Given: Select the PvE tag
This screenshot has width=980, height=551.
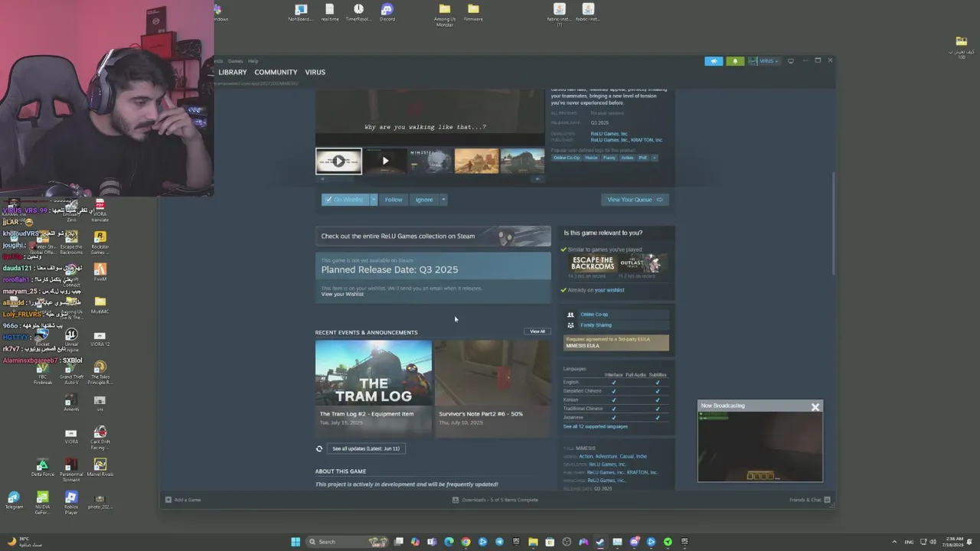Looking at the screenshot, I should tap(642, 158).
